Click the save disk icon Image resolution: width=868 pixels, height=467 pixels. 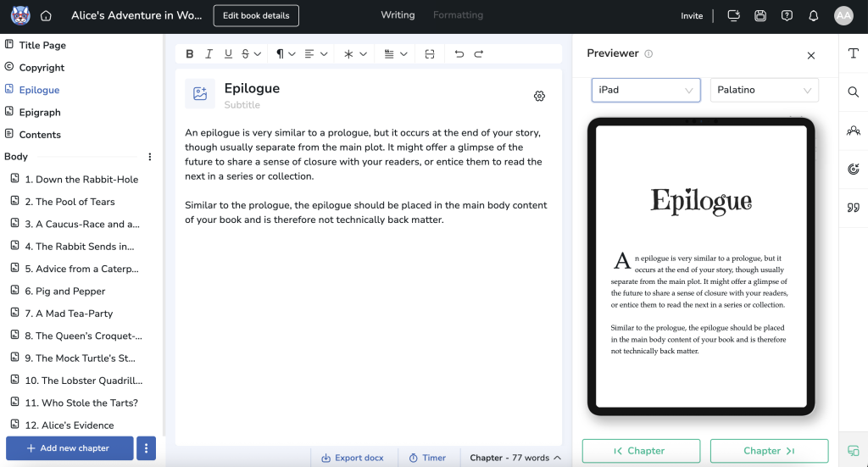click(760, 15)
